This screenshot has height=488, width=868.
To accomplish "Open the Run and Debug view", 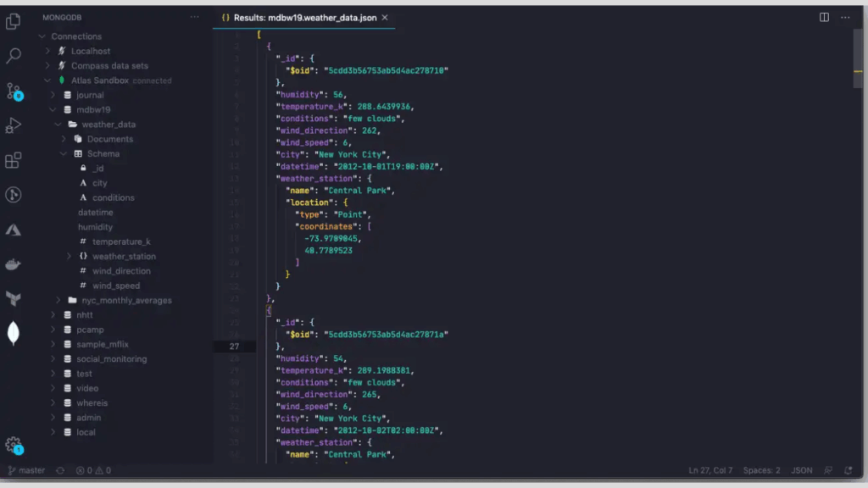I will tap(12, 125).
